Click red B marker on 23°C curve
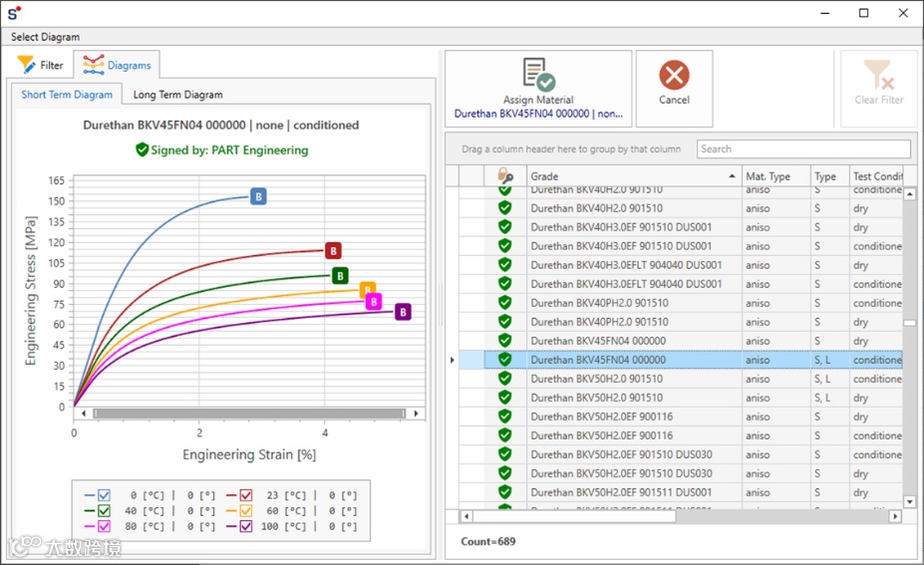 pyautogui.click(x=333, y=250)
